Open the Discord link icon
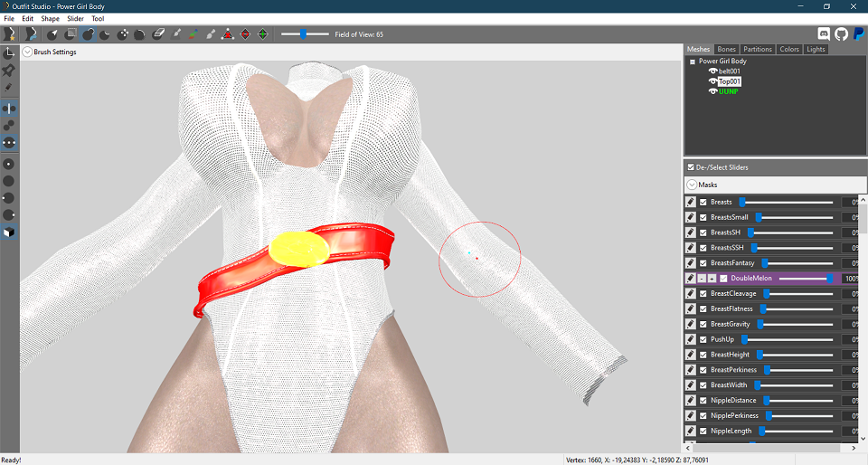 coord(824,34)
